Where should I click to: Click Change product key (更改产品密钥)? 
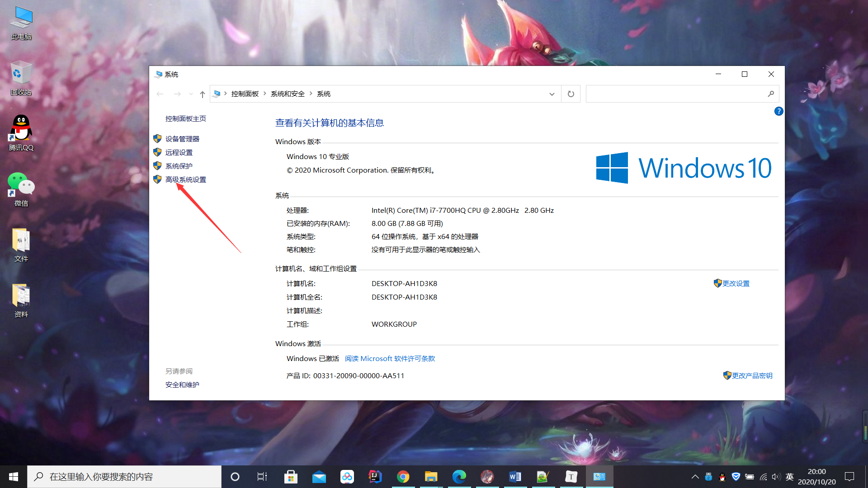752,375
